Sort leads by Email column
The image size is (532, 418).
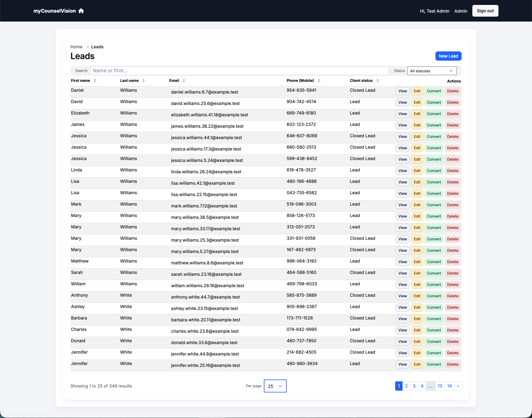pos(184,81)
